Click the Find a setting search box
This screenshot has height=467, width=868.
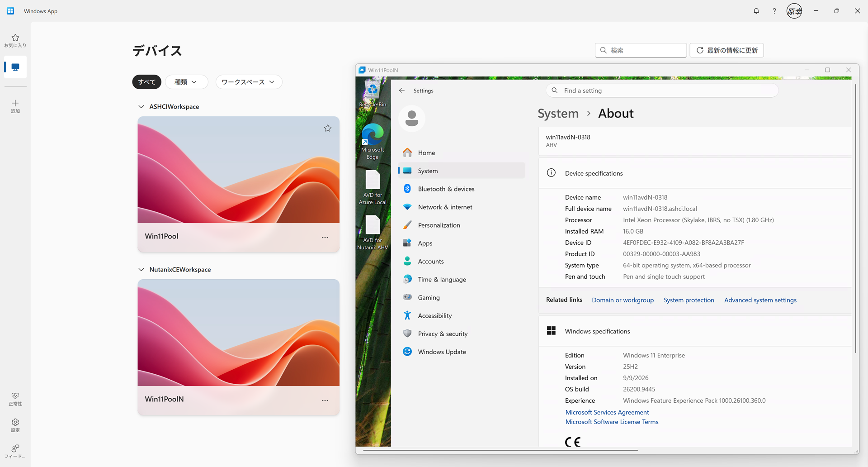(x=662, y=91)
